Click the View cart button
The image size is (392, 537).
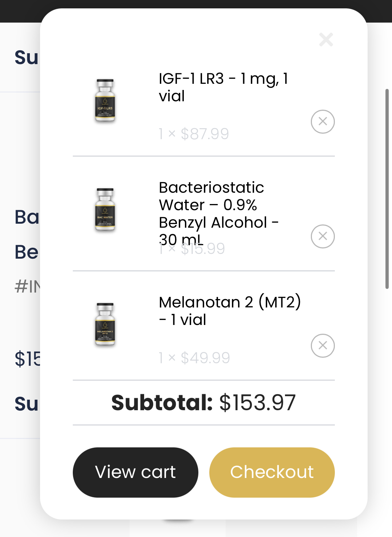(x=135, y=472)
